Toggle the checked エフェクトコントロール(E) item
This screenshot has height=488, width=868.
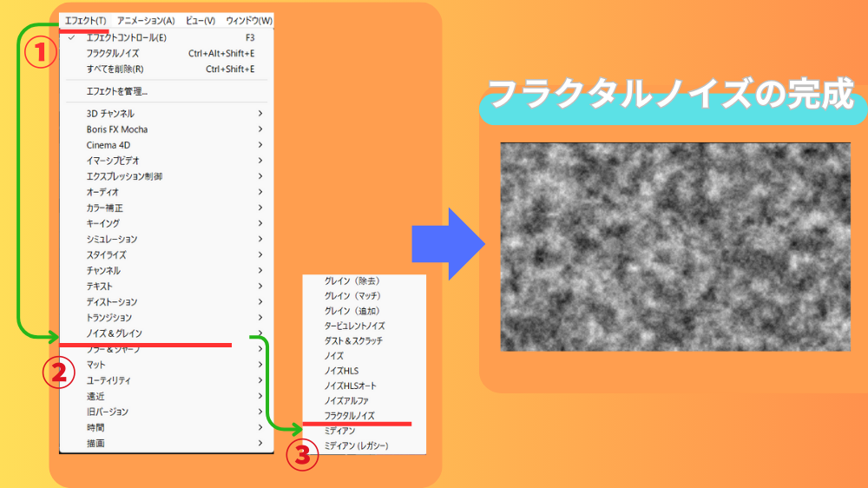coord(127,38)
